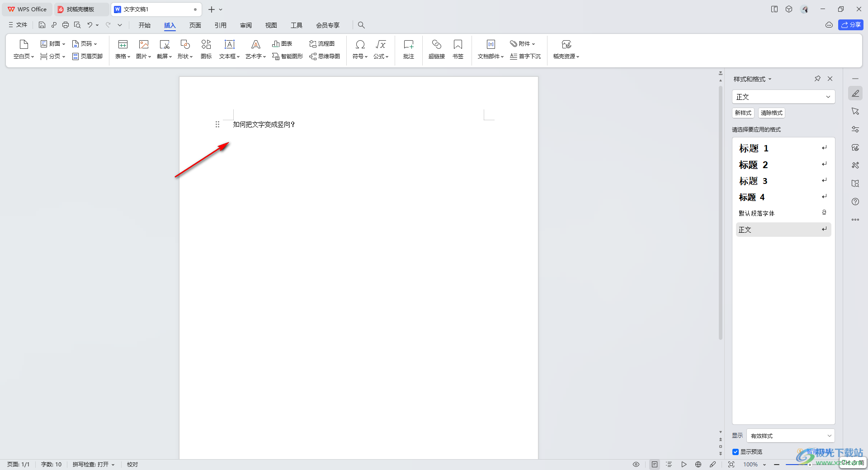Open the 表格 table insert tool

click(123, 49)
